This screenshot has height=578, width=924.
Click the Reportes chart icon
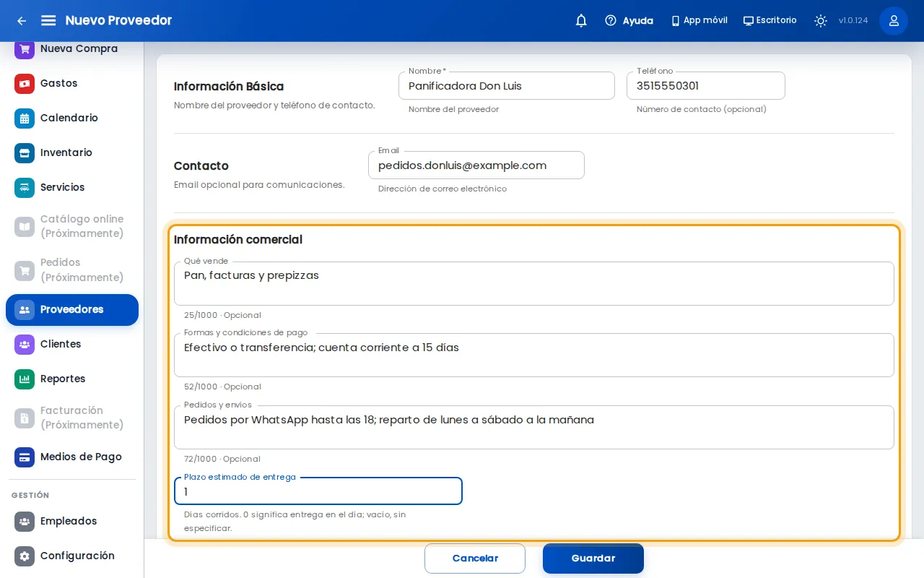pyautogui.click(x=25, y=379)
